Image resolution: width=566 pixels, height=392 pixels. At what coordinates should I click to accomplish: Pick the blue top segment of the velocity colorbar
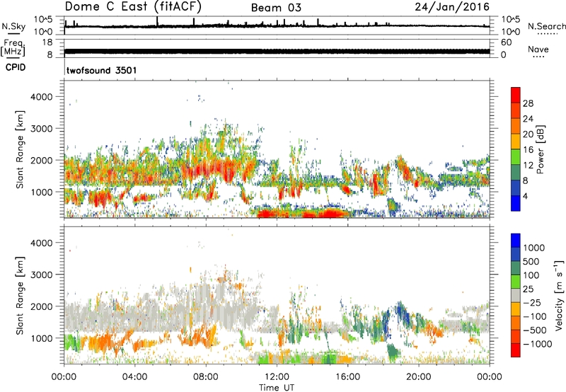[516, 241]
